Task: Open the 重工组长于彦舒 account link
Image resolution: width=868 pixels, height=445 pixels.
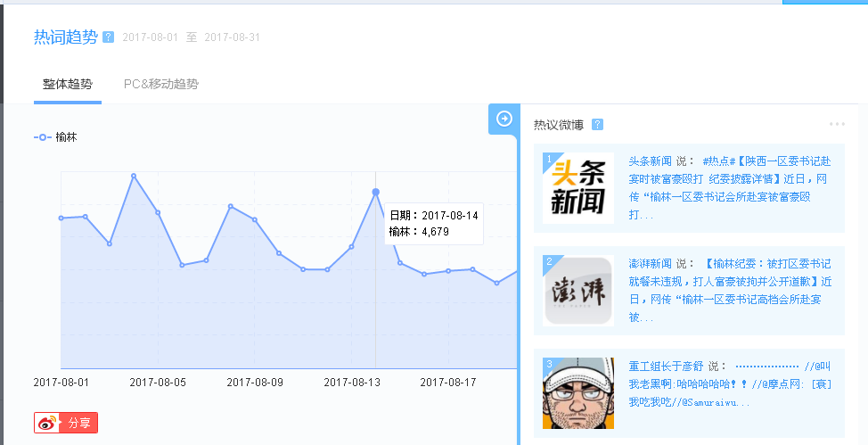Action: click(666, 367)
